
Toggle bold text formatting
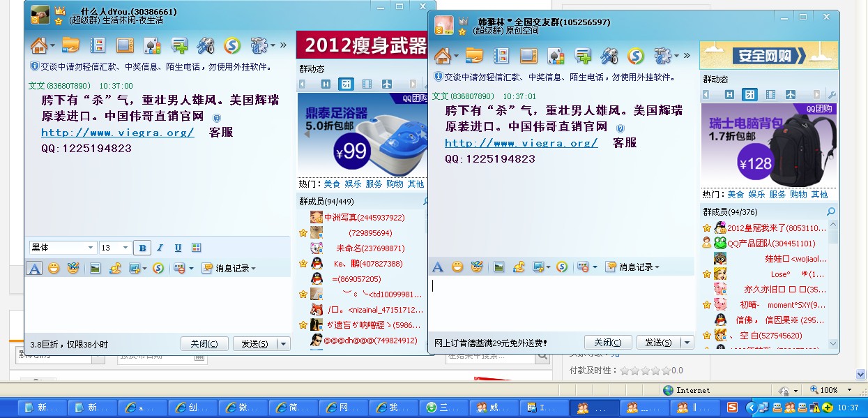pos(142,247)
